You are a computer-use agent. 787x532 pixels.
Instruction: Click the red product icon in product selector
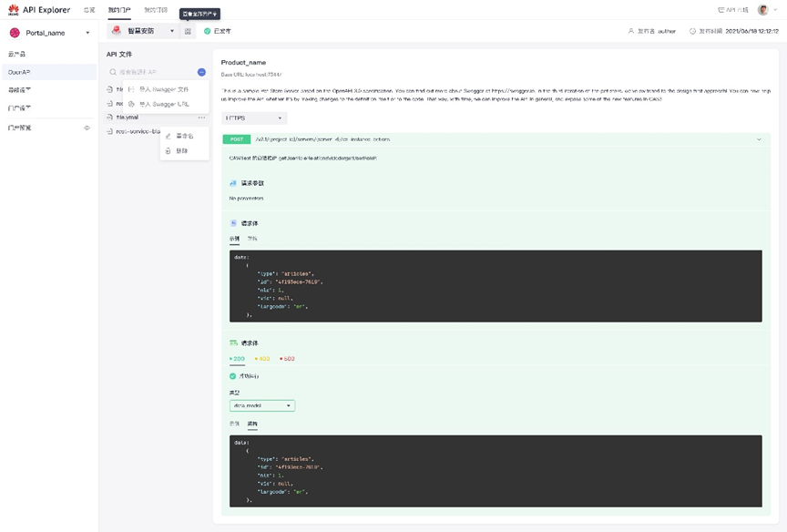(x=118, y=31)
